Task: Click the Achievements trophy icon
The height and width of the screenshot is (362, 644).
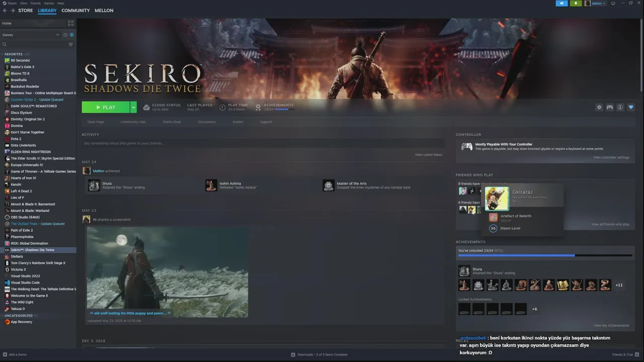Action: pos(258,107)
